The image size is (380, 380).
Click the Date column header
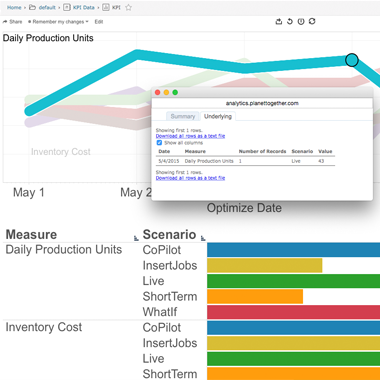coord(164,151)
